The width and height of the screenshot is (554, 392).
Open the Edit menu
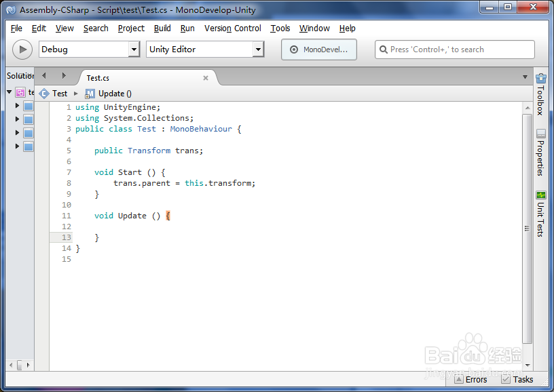pos(39,28)
